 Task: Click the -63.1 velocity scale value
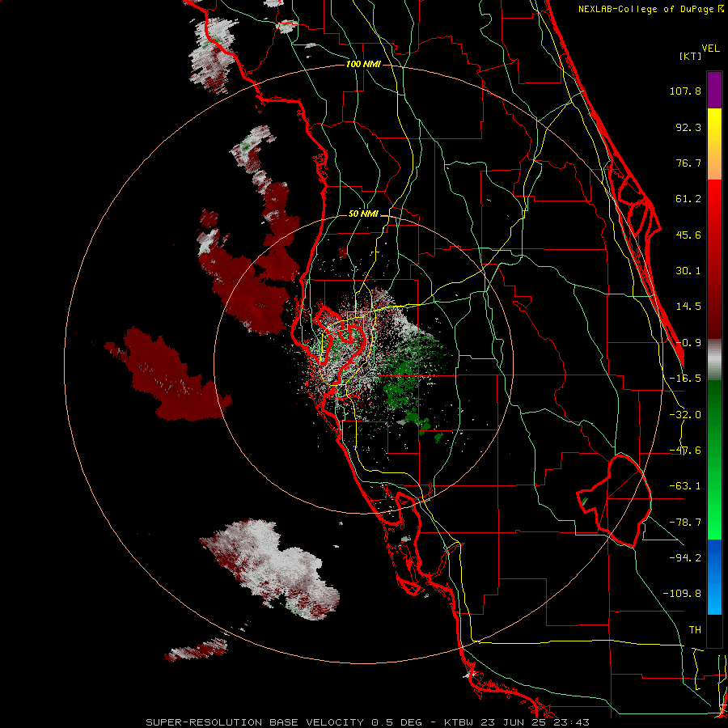pos(685,486)
